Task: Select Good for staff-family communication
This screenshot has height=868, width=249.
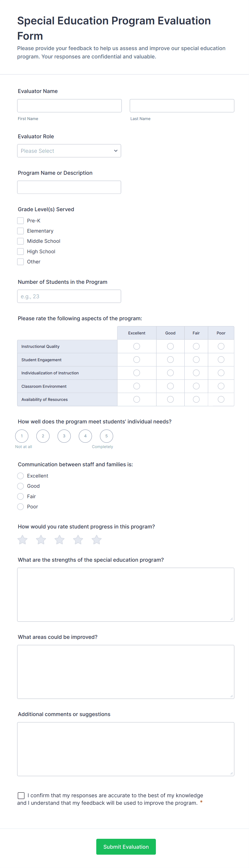Action: (x=21, y=486)
